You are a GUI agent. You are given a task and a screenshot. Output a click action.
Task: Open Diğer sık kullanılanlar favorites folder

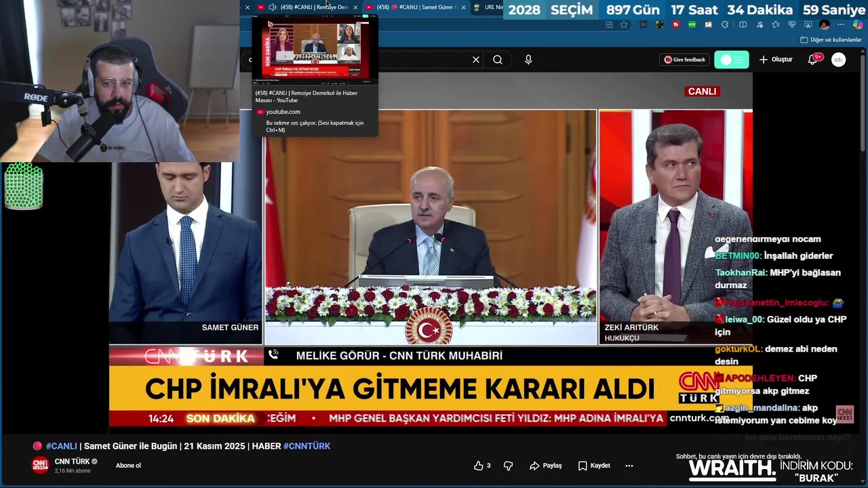point(831,40)
